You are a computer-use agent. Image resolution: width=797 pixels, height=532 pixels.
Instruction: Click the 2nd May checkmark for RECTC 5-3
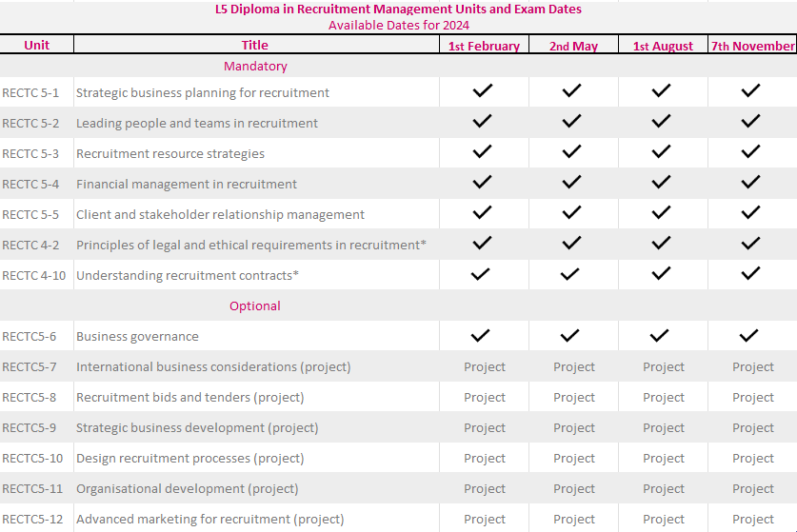(x=571, y=152)
